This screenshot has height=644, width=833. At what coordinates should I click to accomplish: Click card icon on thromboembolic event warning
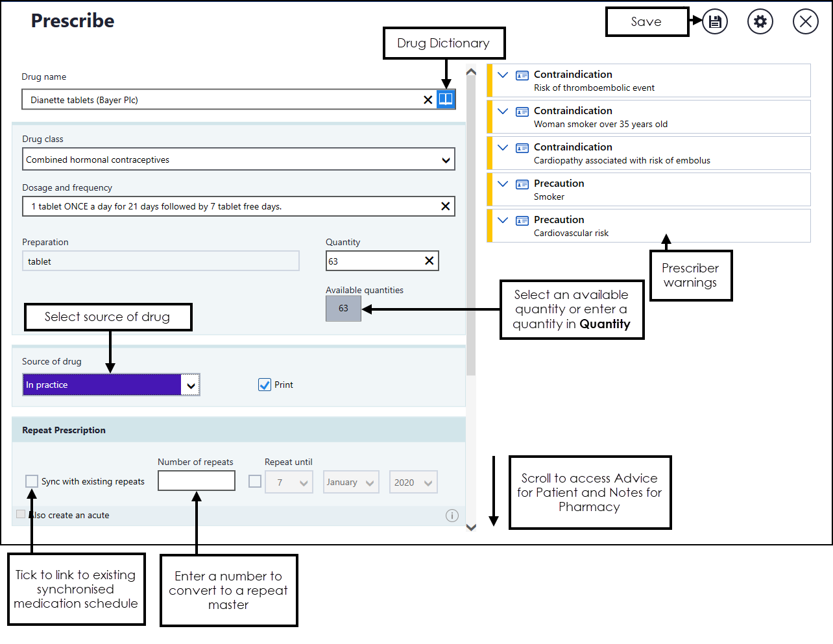click(522, 76)
